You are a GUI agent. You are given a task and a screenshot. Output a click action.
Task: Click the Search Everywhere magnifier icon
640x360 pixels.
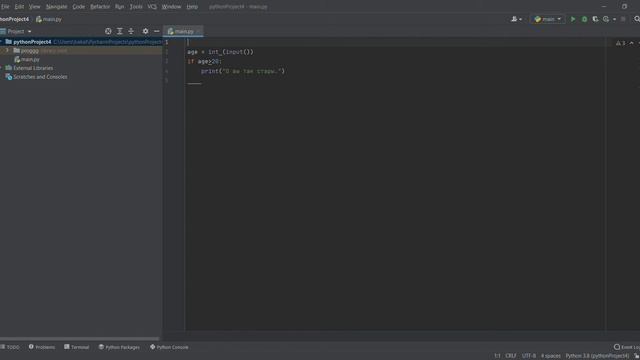(637, 19)
